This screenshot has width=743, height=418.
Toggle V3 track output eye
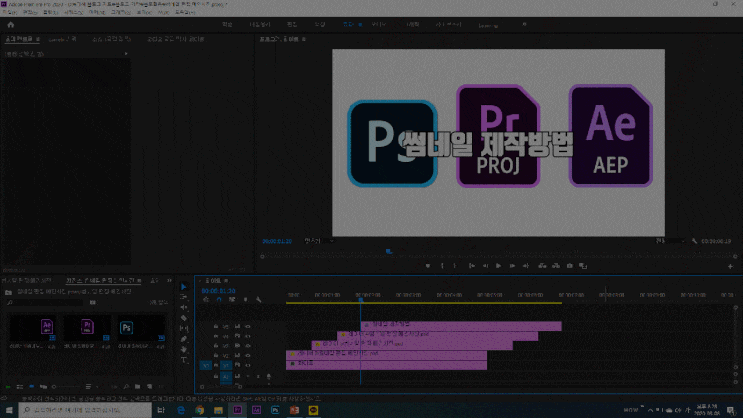click(247, 345)
